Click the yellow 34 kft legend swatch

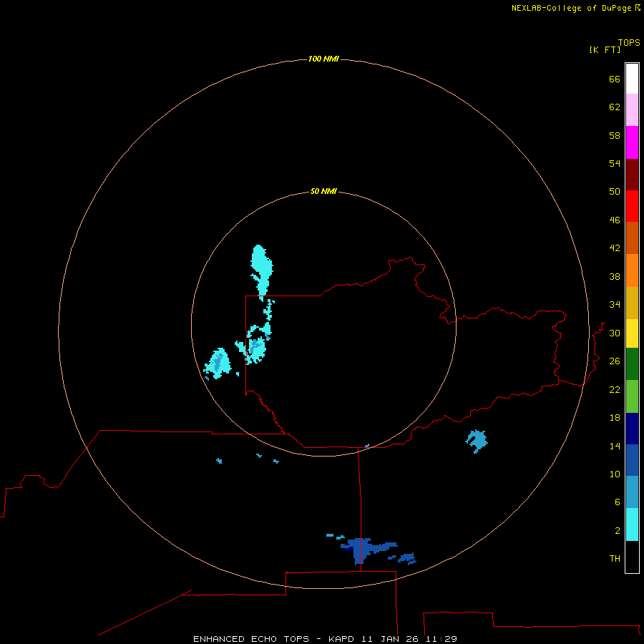click(x=632, y=333)
